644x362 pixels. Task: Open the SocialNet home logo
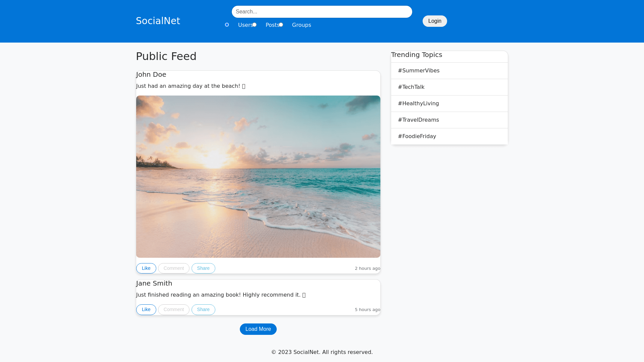[158, 21]
